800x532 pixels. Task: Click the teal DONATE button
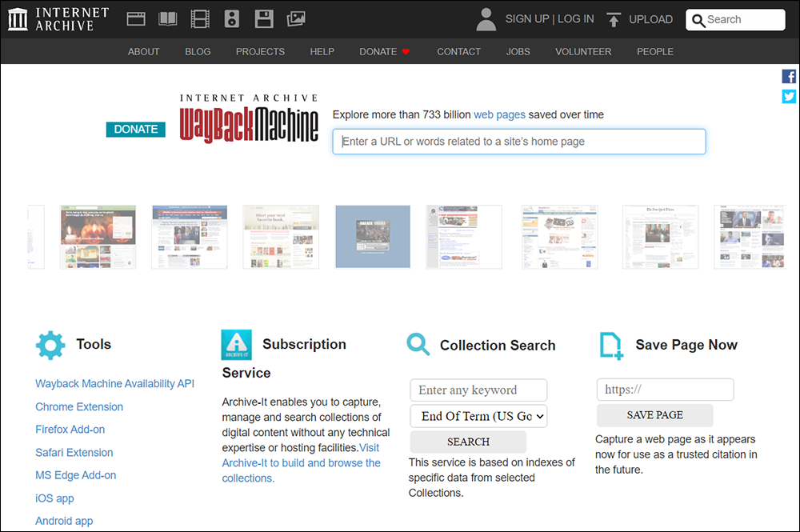click(136, 130)
